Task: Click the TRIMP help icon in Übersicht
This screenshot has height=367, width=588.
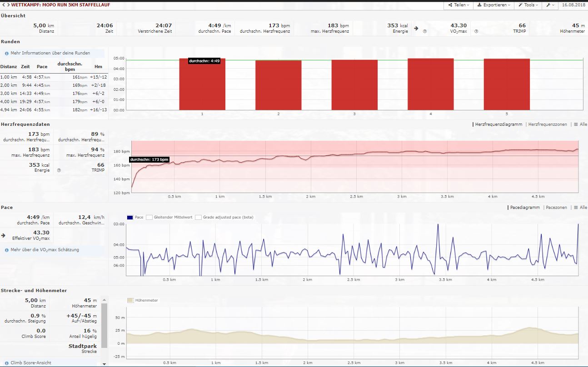Action: click(x=476, y=31)
